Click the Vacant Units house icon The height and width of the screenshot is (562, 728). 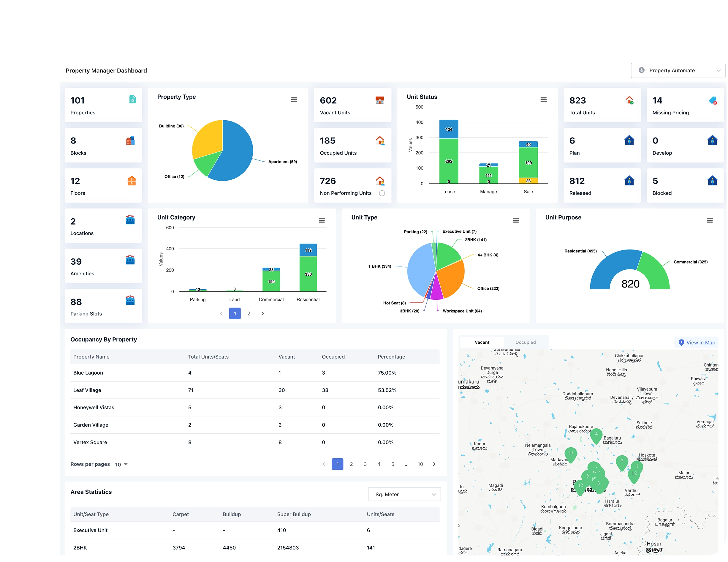click(380, 100)
